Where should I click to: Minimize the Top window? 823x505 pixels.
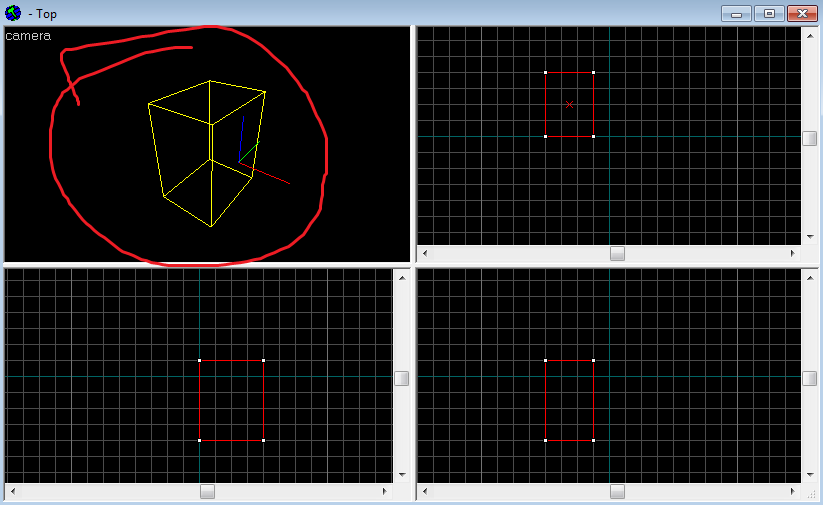click(x=736, y=14)
